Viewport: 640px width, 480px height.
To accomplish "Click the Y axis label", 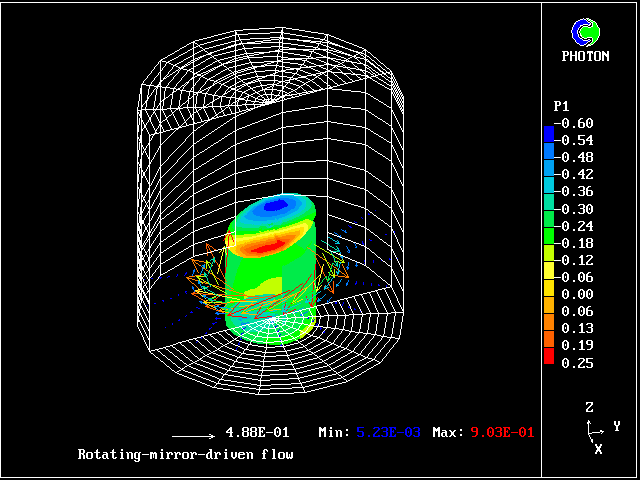I will click(x=617, y=427).
